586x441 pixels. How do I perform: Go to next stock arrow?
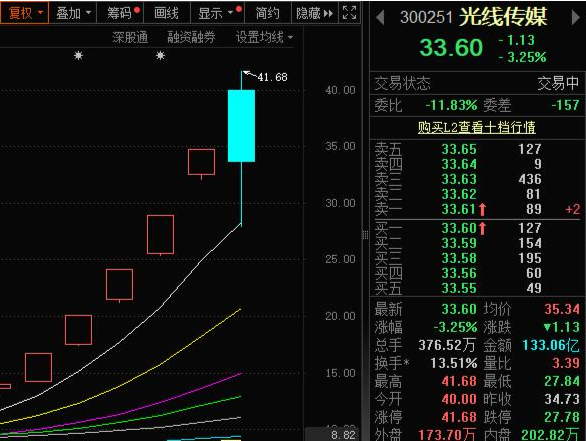pyautogui.click(x=575, y=17)
